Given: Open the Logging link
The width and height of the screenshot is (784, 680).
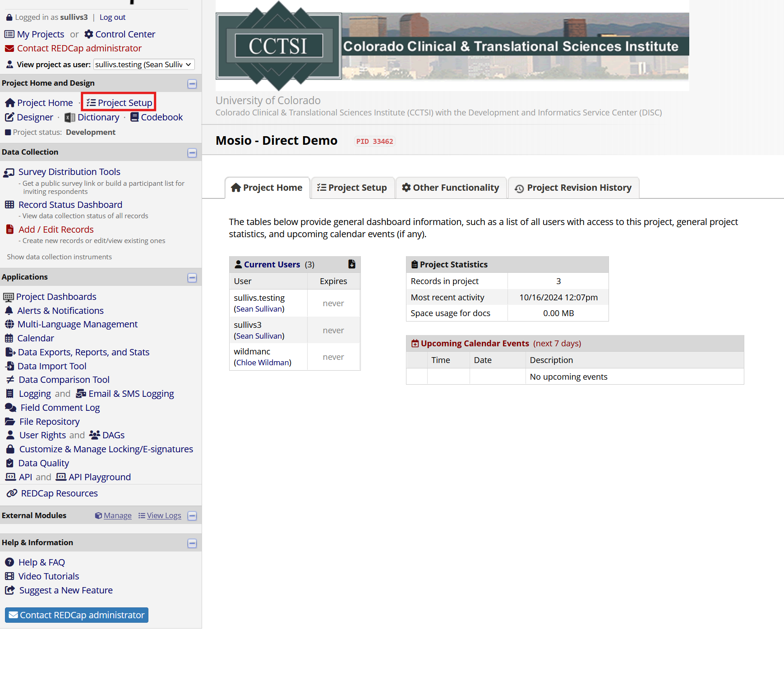Looking at the screenshot, I should [35, 394].
